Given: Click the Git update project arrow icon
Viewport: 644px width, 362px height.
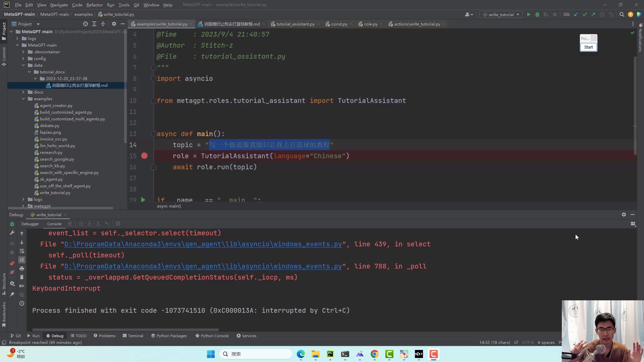Looking at the screenshot, I should click(x=576, y=14).
